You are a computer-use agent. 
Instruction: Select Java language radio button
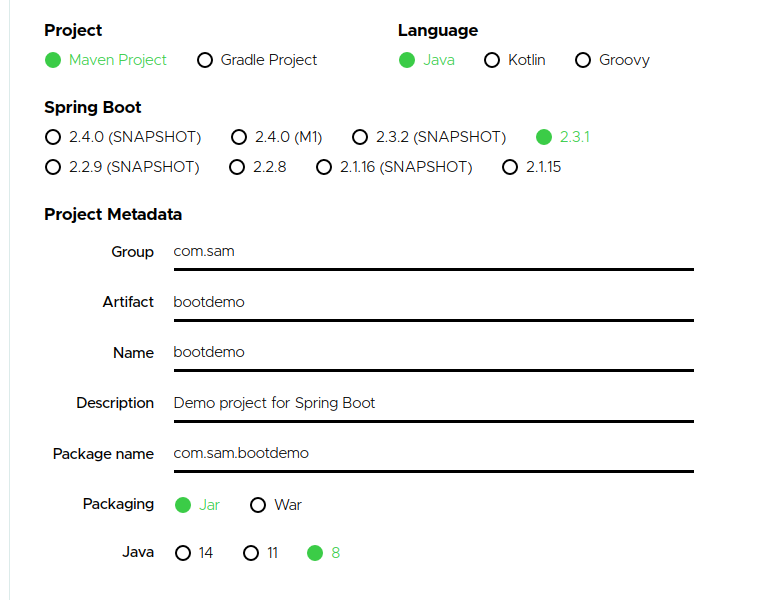pyautogui.click(x=407, y=60)
